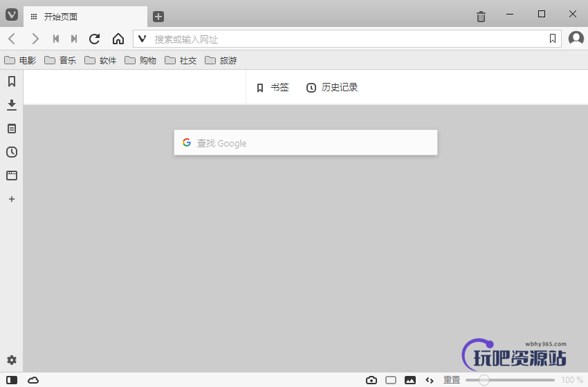Click the fast forward button

[x=74, y=39]
